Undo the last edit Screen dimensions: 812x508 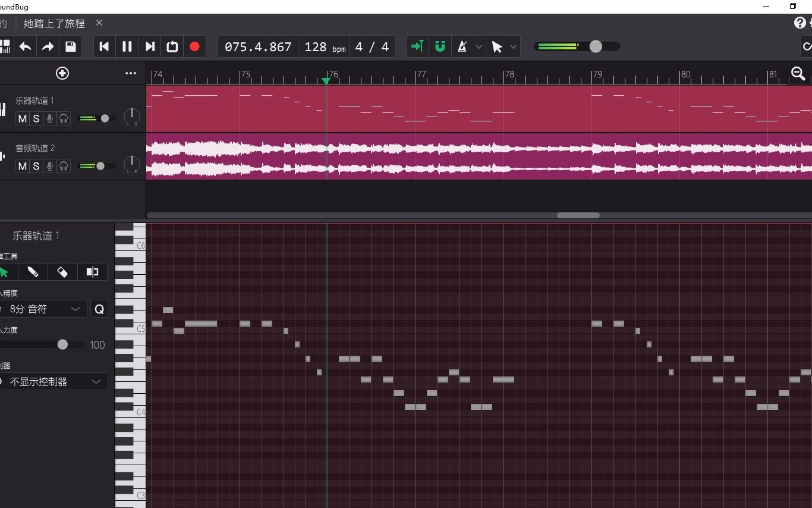(x=25, y=46)
